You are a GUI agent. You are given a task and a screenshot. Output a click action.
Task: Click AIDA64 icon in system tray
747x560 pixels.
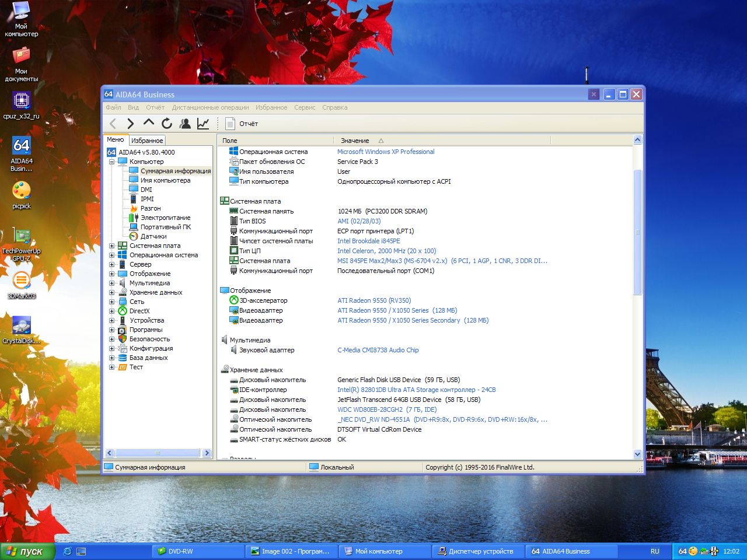pos(682,551)
